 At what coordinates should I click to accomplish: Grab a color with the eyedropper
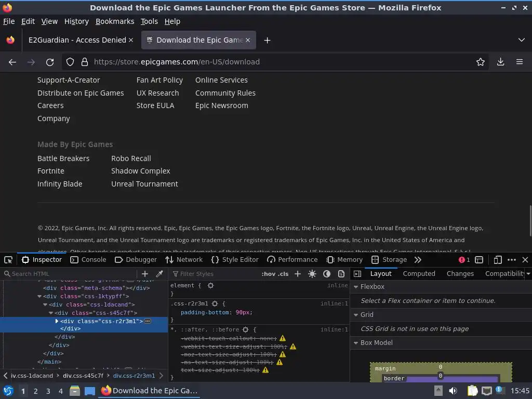point(159,274)
